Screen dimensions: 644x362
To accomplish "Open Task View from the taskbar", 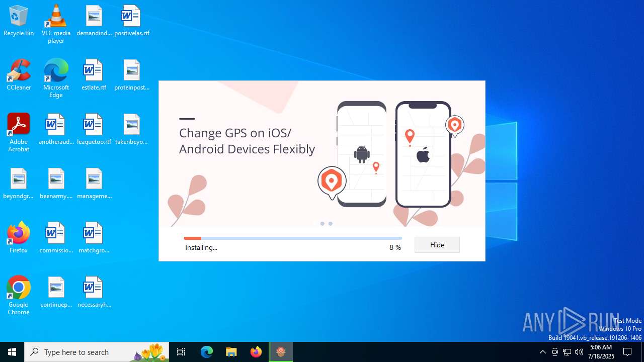I will tap(181, 352).
